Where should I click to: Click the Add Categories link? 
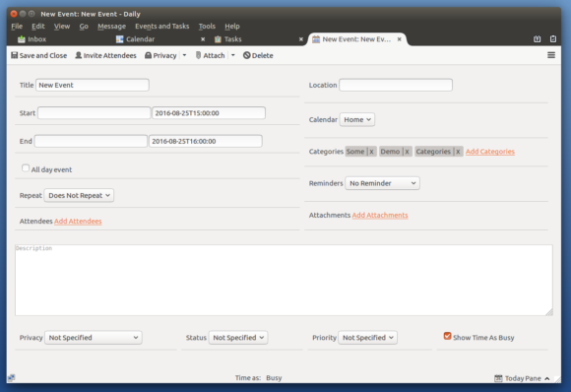[x=490, y=152]
